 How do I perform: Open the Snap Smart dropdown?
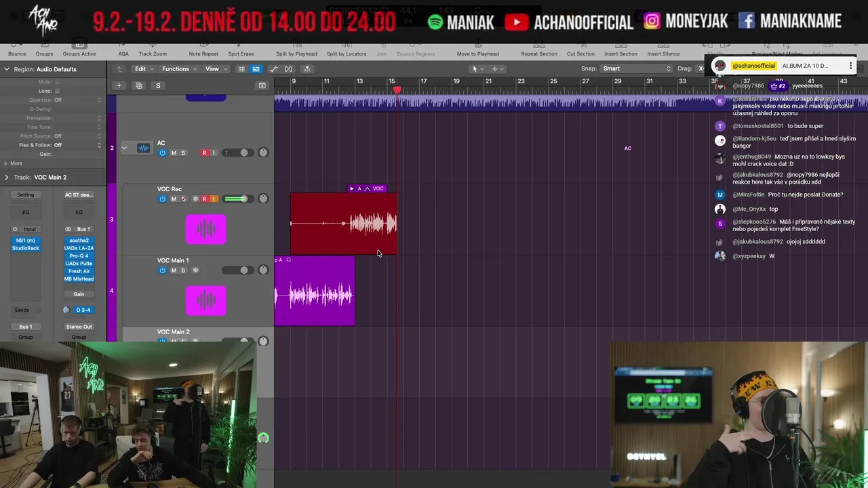pos(637,68)
